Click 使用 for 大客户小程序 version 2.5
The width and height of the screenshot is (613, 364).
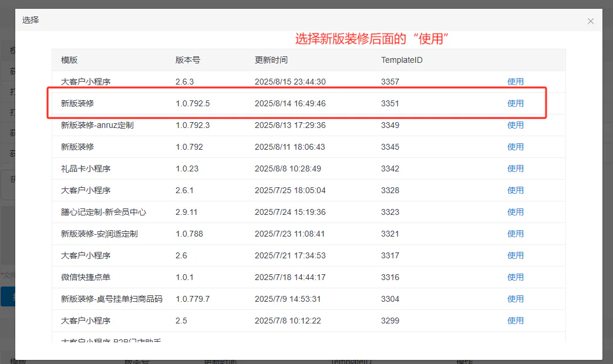[x=516, y=321]
